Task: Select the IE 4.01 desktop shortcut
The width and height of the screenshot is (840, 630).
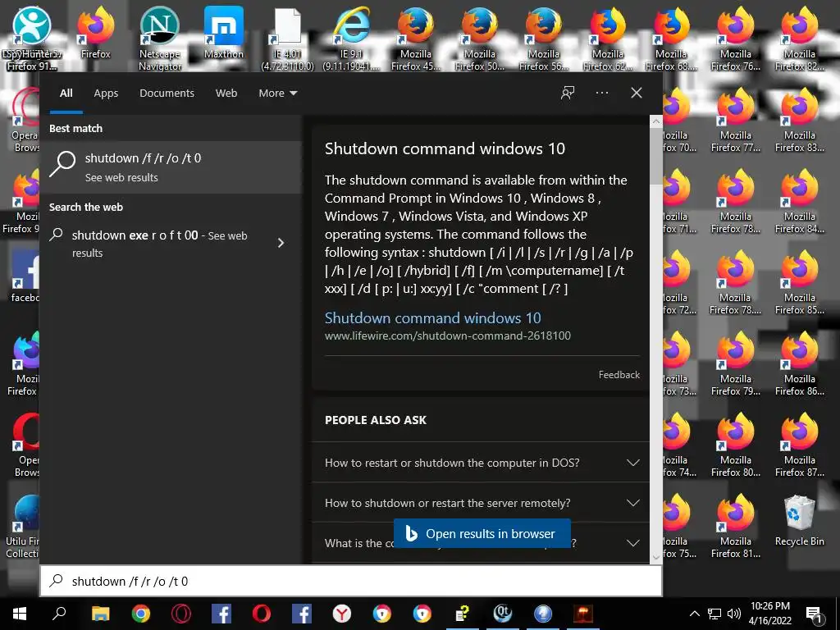Action: 288,39
